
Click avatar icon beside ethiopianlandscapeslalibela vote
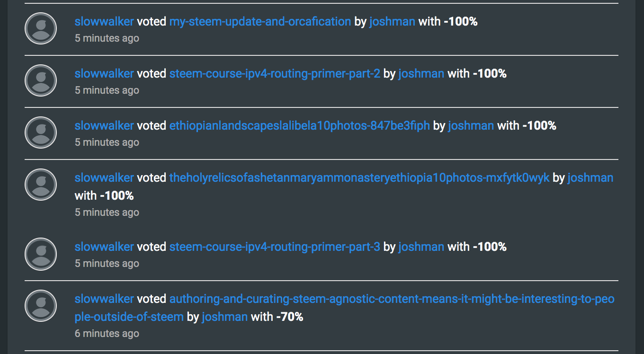41,133
